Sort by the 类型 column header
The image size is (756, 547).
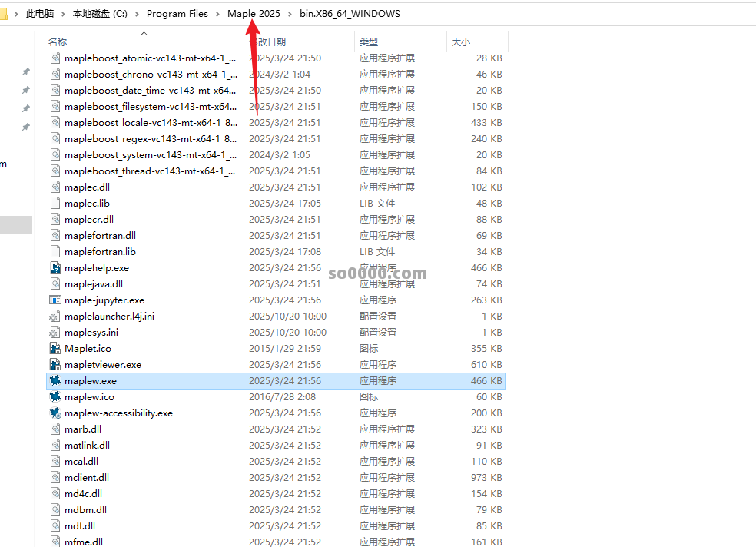369,41
